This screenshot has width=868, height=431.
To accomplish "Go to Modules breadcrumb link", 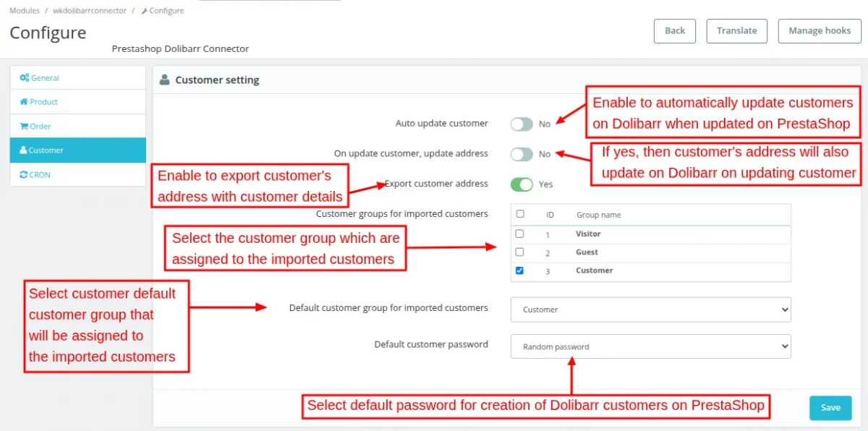I will coord(25,11).
